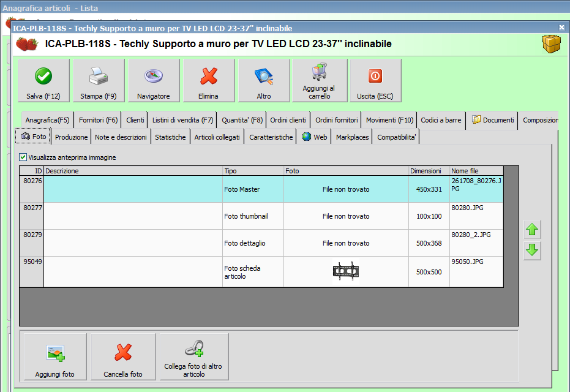
Task: Go to the Caratteristiche tab
Action: 271,137
